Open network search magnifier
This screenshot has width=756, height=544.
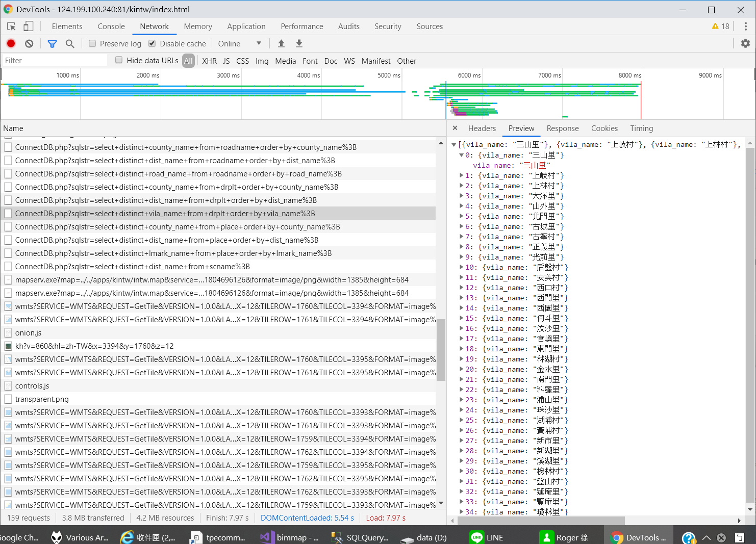[x=70, y=44]
